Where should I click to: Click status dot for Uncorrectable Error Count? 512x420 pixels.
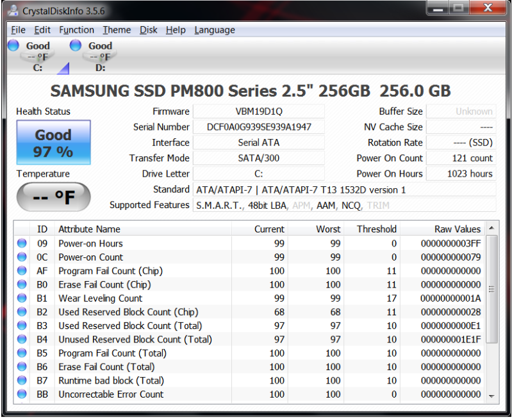[x=22, y=394]
